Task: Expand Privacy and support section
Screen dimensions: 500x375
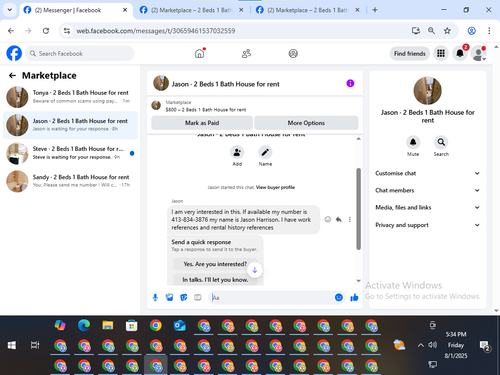Action: coord(427,225)
